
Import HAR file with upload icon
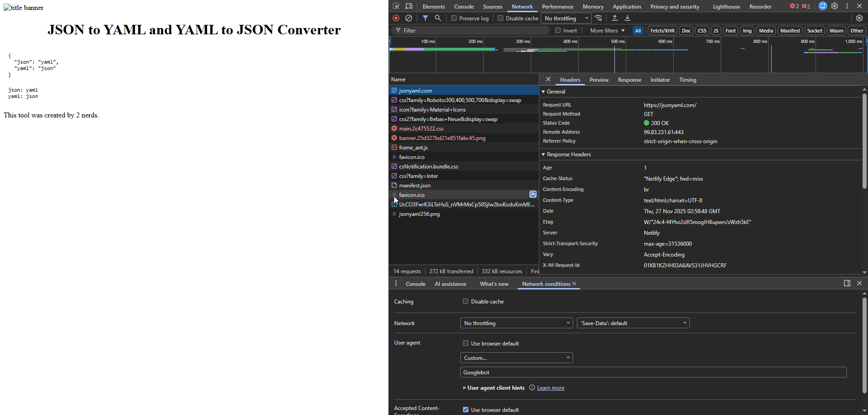click(x=615, y=18)
